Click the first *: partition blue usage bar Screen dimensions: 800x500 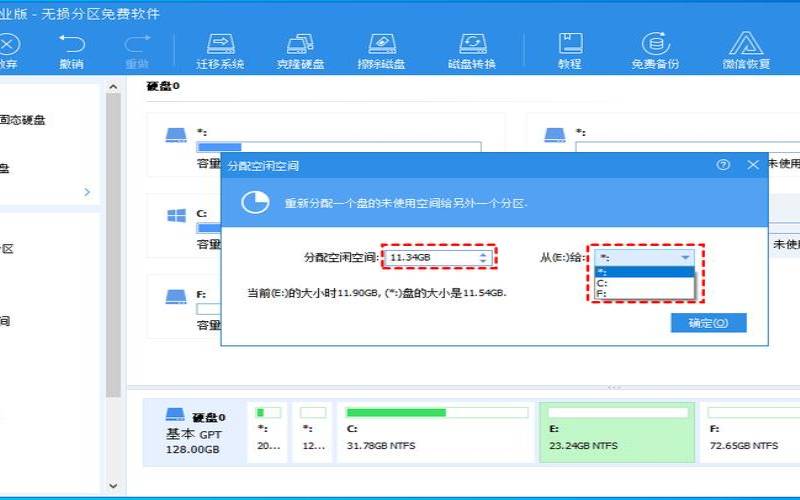[339, 147]
